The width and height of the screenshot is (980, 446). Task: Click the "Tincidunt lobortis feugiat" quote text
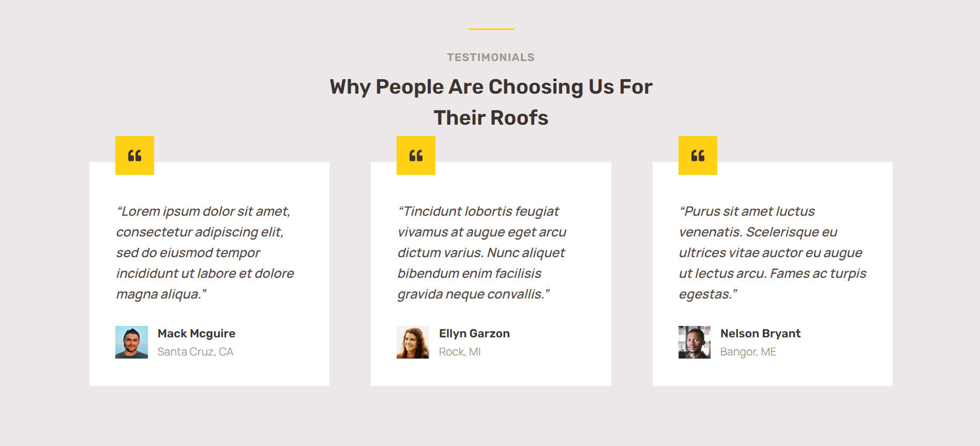pyautogui.click(x=479, y=212)
